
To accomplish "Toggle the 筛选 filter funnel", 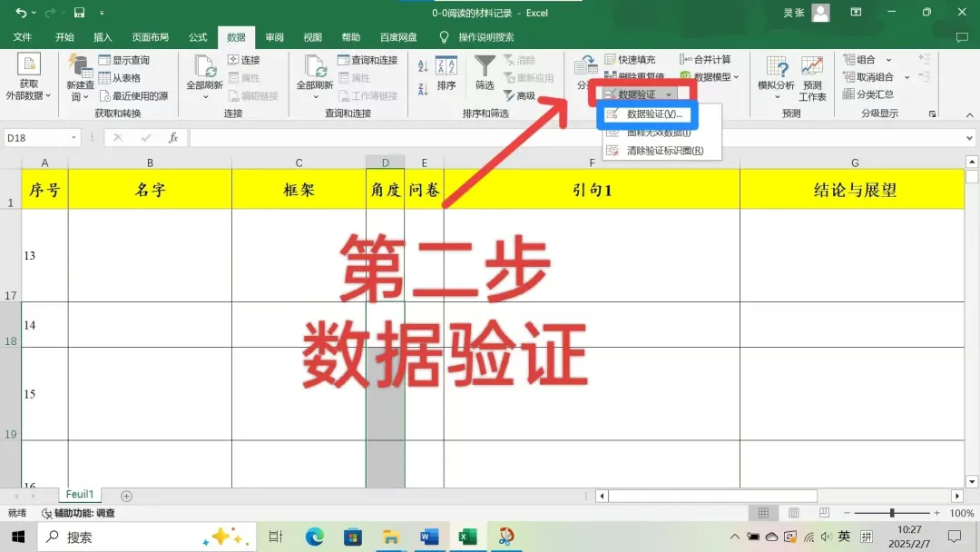I will coord(485,74).
